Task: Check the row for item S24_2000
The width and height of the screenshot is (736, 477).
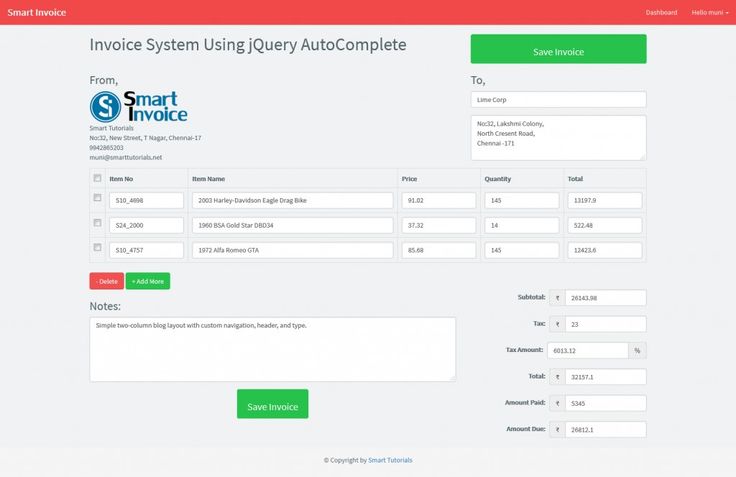Action: click(x=97, y=223)
